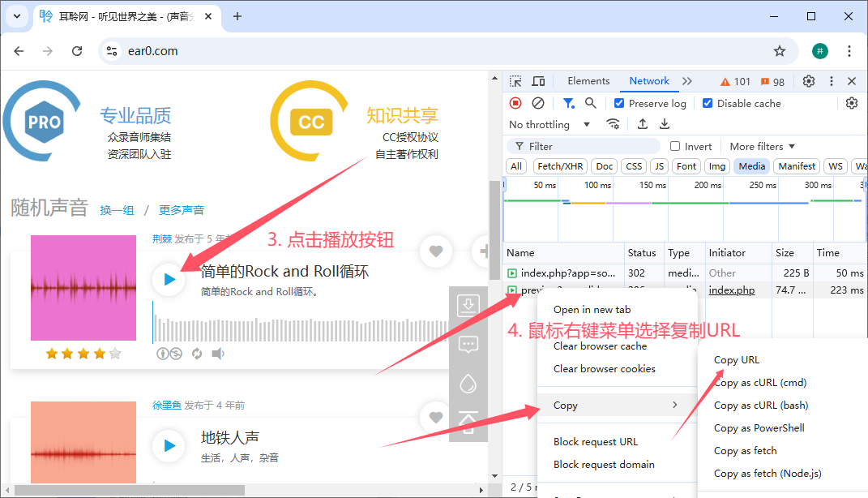Filter requests by Fetch/XHR

[560, 166]
